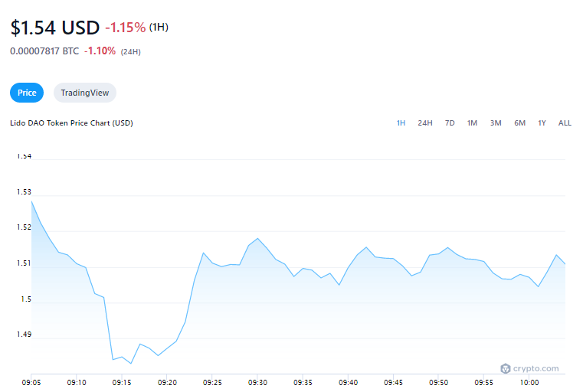Image resolution: width=583 pixels, height=392 pixels.
Task: Click the 09:30 time axis label
Action: (x=257, y=382)
